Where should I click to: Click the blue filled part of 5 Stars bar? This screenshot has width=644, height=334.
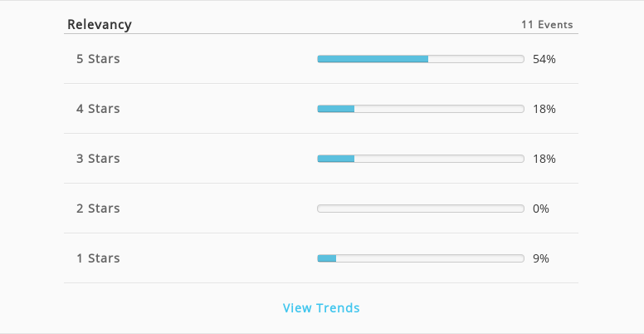tap(373, 59)
